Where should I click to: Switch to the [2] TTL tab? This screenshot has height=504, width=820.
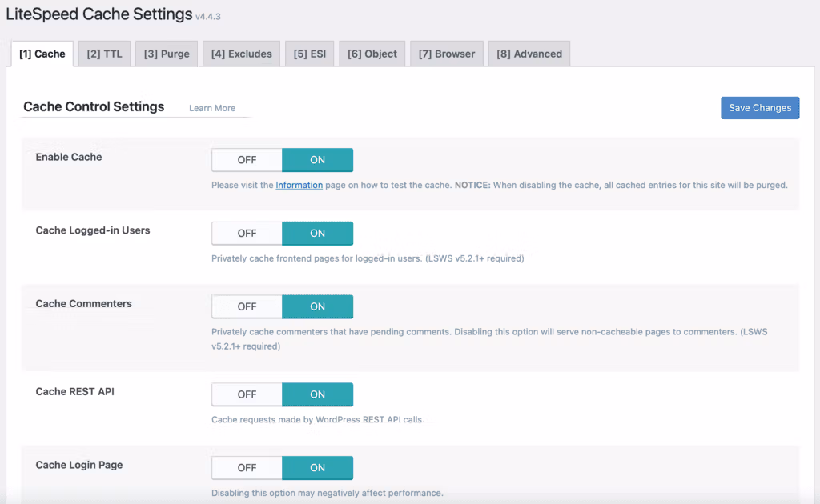coord(104,54)
